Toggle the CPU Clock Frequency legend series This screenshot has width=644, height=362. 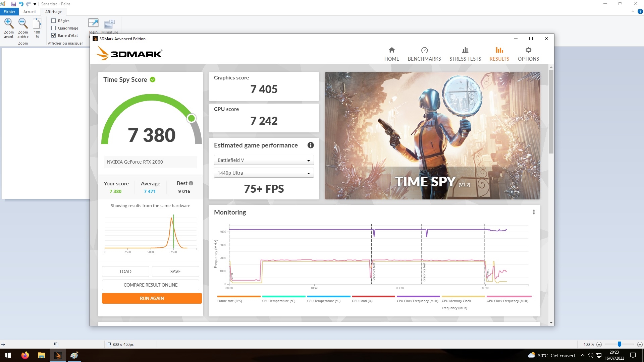click(x=418, y=299)
